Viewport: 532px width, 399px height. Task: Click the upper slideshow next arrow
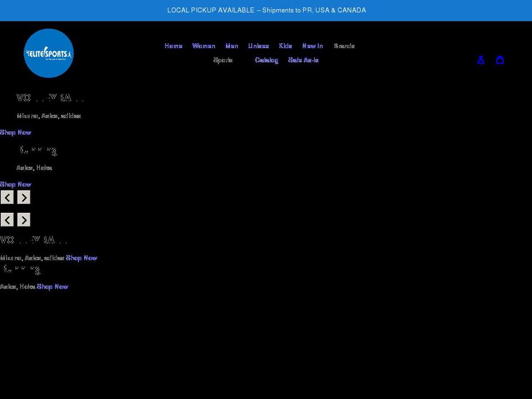tap(24, 197)
